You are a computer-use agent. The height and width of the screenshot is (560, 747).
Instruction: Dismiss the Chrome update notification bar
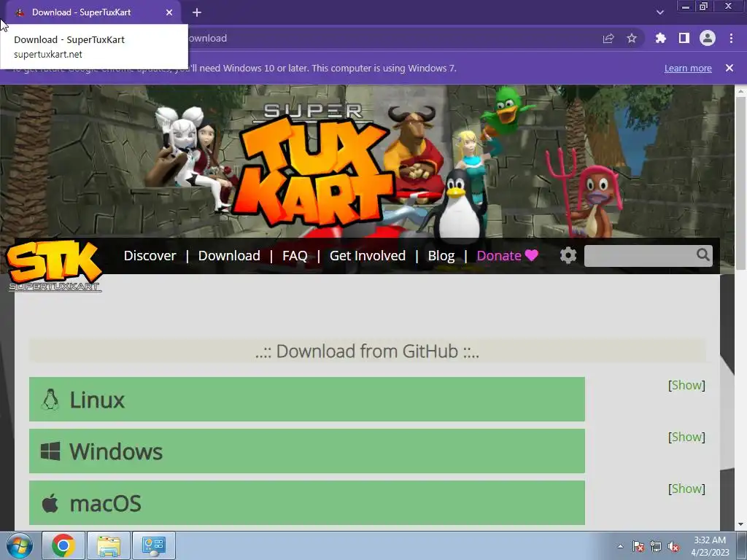coord(729,68)
